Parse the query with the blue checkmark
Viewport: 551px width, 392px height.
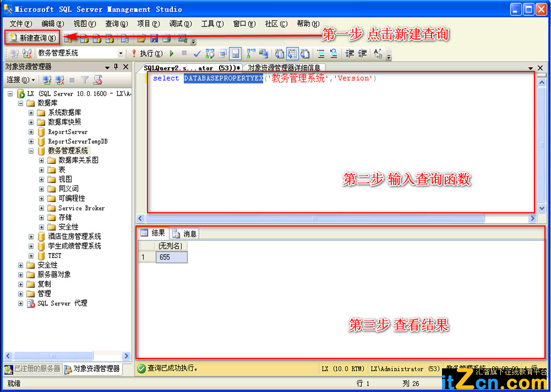click(197, 53)
